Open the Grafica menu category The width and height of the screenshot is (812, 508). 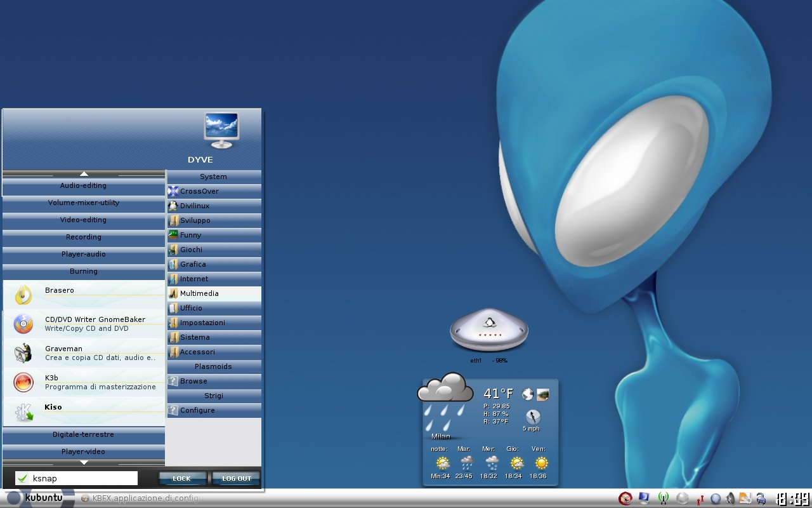coord(214,264)
